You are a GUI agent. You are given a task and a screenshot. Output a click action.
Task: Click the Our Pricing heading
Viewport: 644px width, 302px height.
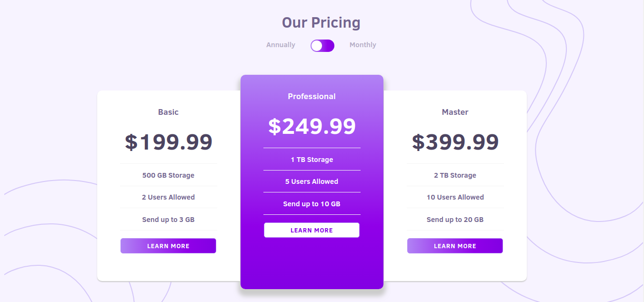tap(321, 22)
